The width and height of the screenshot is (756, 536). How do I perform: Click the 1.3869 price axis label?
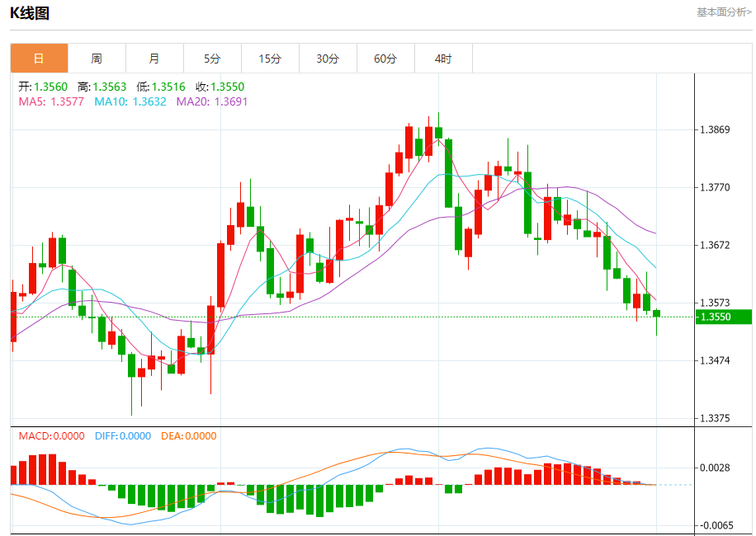click(x=715, y=129)
